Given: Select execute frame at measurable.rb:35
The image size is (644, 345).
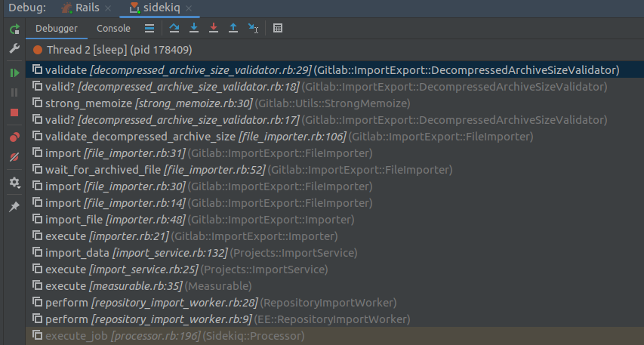Looking at the screenshot, I should click(334, 286).
